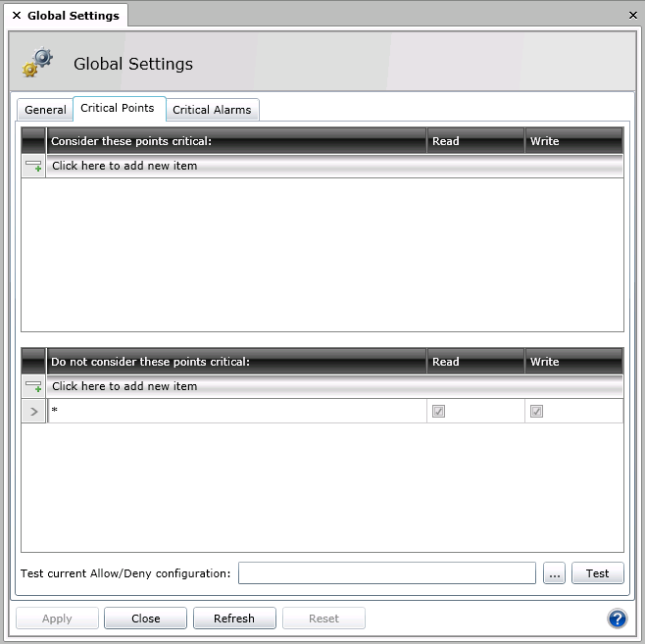This screenshot has height=644, width=645.
Task: Open the blue help question mark icon
Action: [x=617, y=619]
